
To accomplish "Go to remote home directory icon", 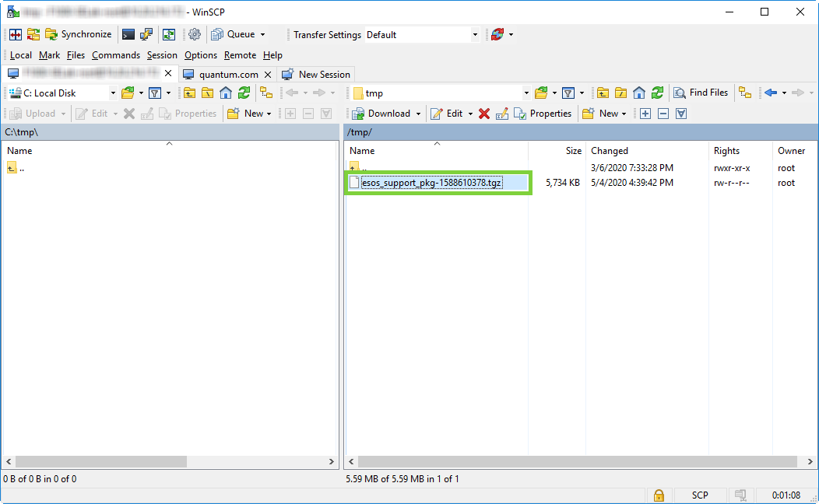I will coord(639,93).
